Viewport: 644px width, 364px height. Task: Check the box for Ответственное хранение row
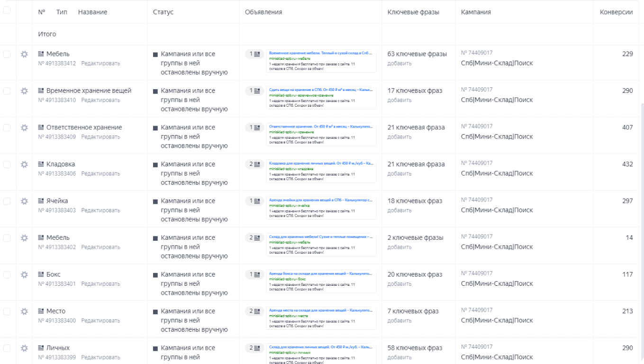pos(7,127)
